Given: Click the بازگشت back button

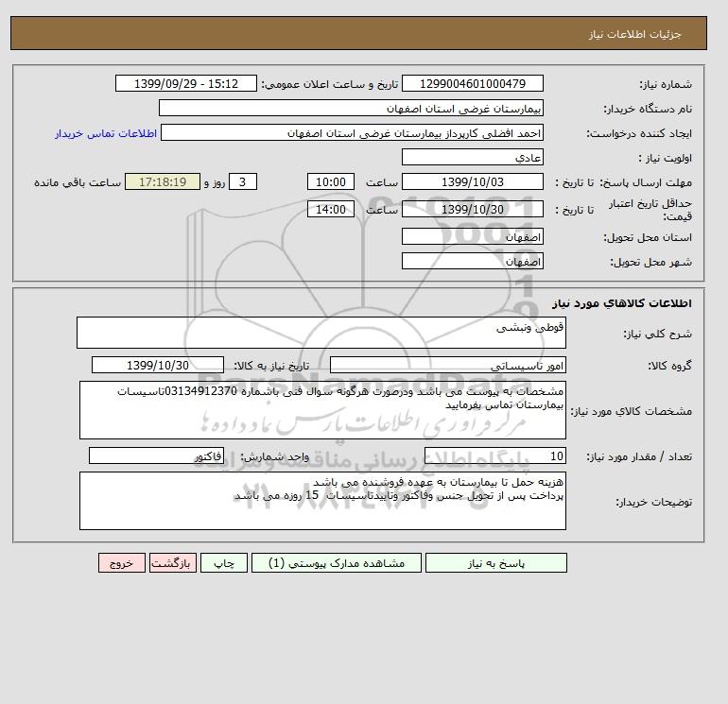Looking at the screenshot, I should pyautogui.click(x=173, y=562).
